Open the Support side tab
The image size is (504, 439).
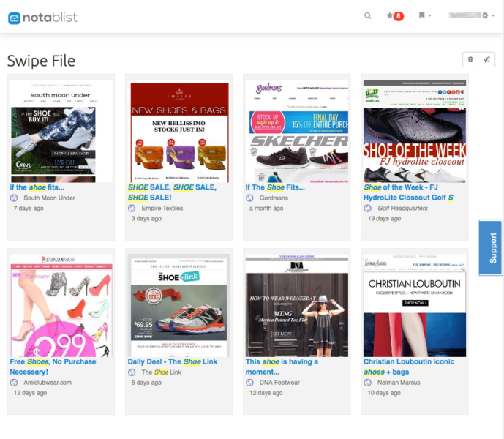(491, 247)
